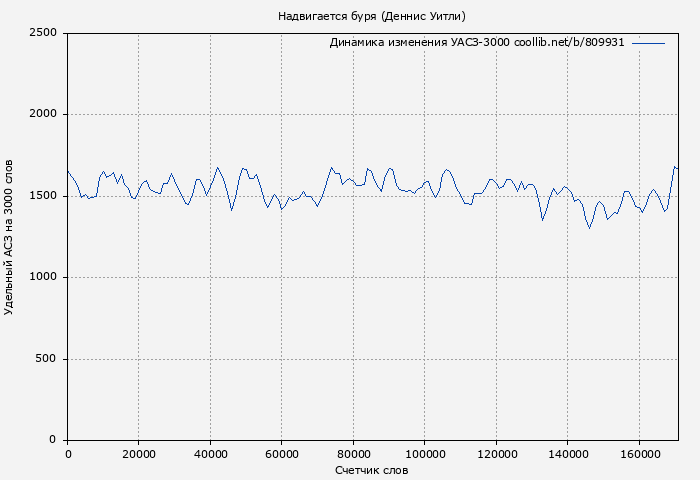Click the 60000 x-axis tick label
This screenshot has height=480, width=700.
pyautogui.click(x=282, y=453)
